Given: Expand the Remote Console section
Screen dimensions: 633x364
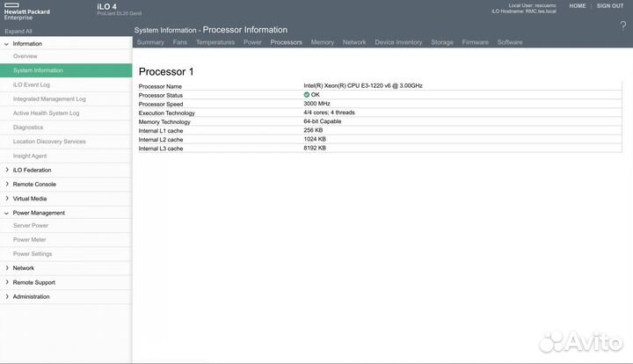Looking at the screenshot, I should click(7, 184).
